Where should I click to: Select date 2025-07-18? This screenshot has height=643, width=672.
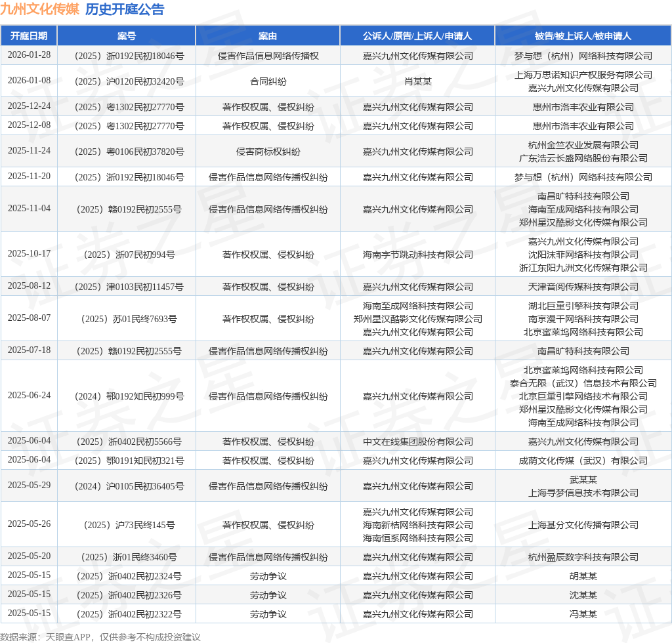pyautogui.click(x=29, y=350)
